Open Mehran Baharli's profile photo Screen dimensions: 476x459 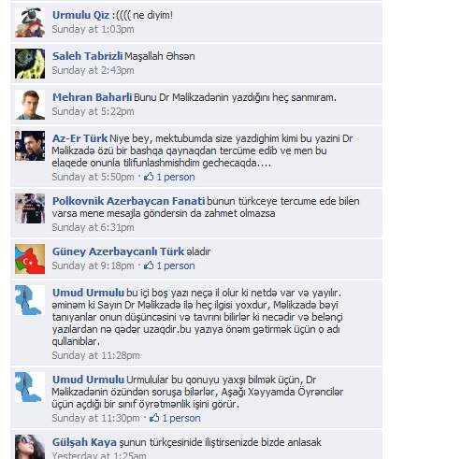point(30,105)
